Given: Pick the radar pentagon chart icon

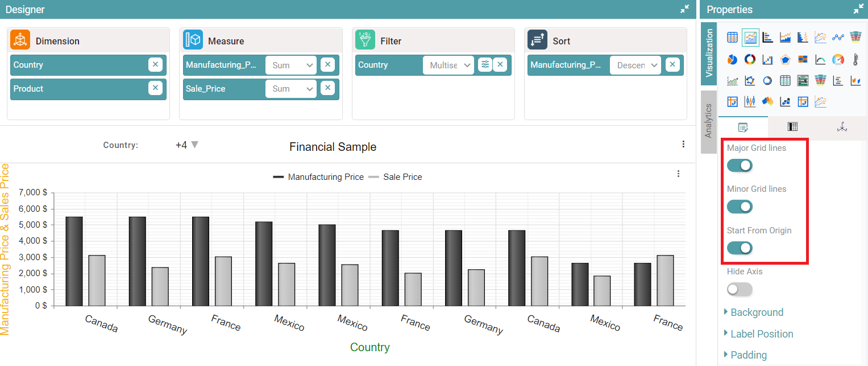Looking at the screenshot, I should 785,59.
